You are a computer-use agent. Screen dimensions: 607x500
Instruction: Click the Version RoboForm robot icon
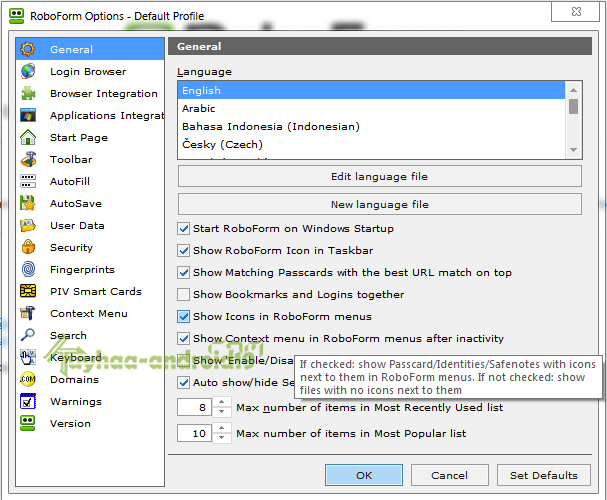point(28,423)
